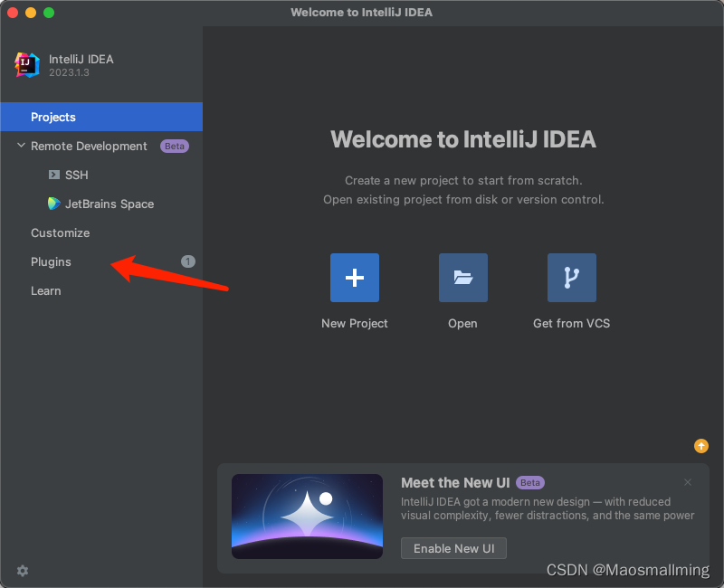Click the green macOS zoom button
Screen dimensions: 724x588
click(x=49, y=13)
